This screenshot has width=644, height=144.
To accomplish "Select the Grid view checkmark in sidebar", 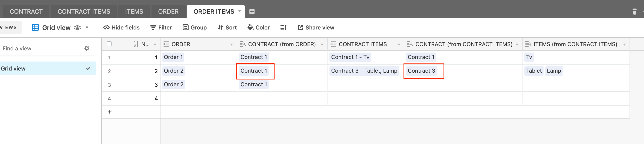I will 88,69.
